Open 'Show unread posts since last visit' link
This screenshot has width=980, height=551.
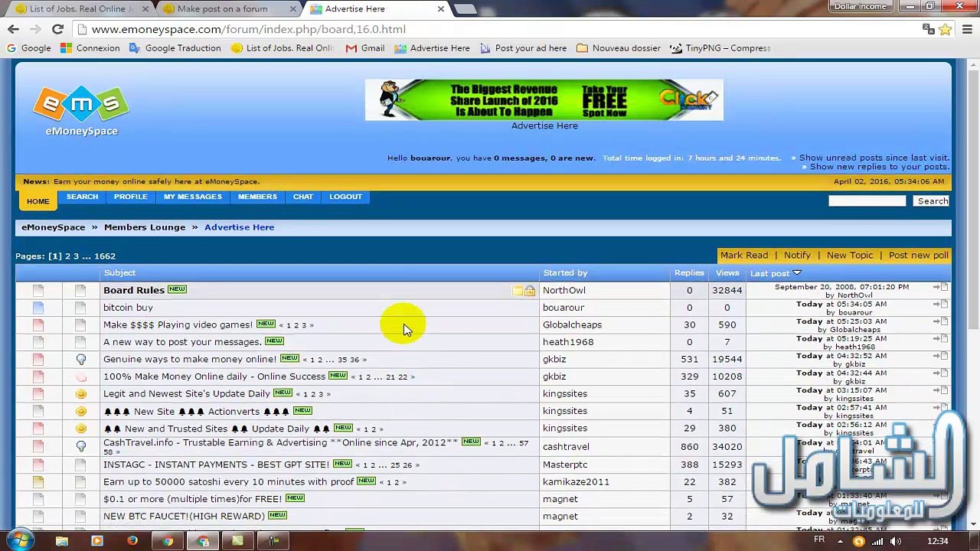(x=874, y=158)
